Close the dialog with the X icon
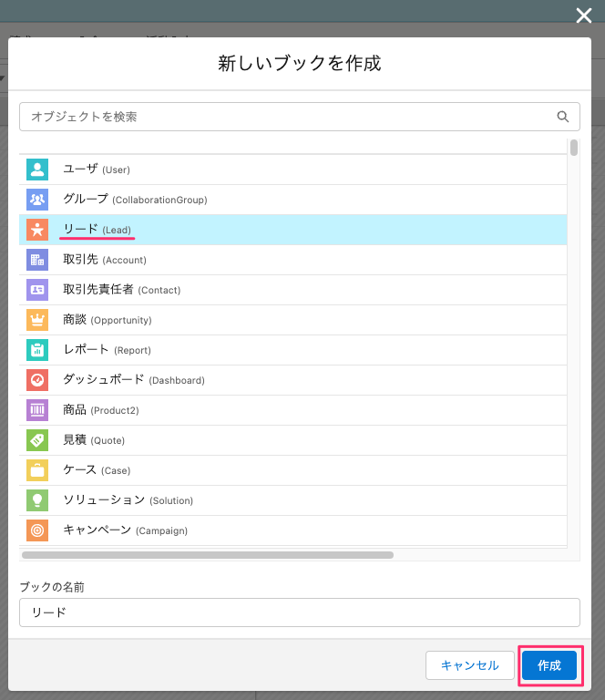 tap(583, 15)
